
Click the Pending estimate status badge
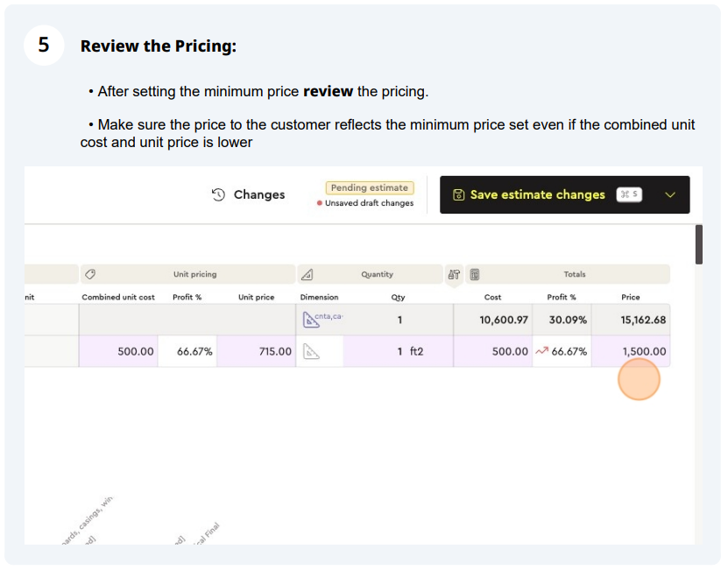pyautogui.click(x=370, y=187)
